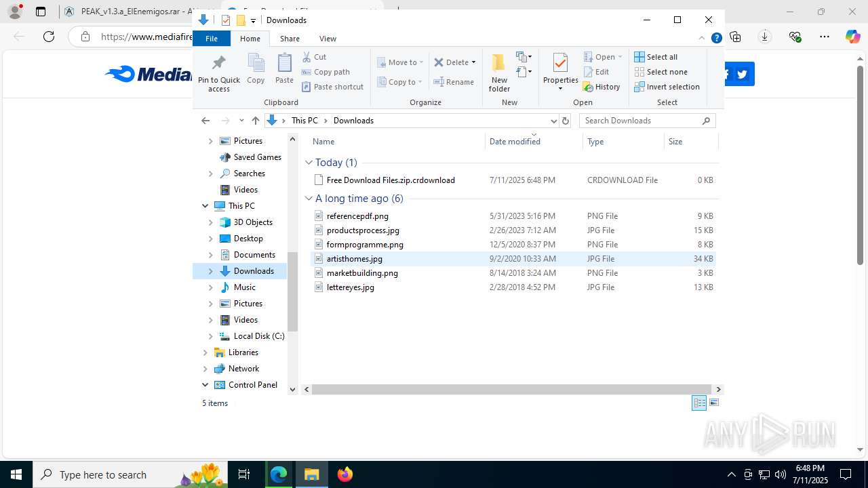The image size is (868, 488).
Task: Click navigation pane vertical scrollbar
Action: (293, 291)
